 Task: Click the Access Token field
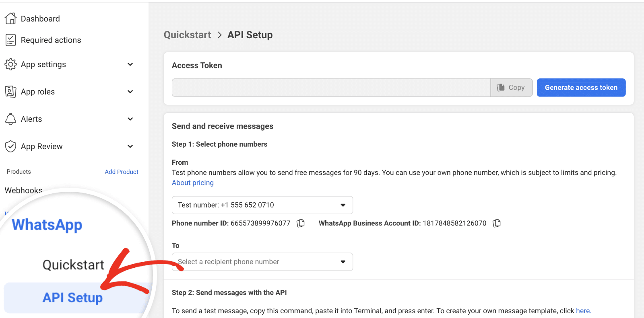331,88
